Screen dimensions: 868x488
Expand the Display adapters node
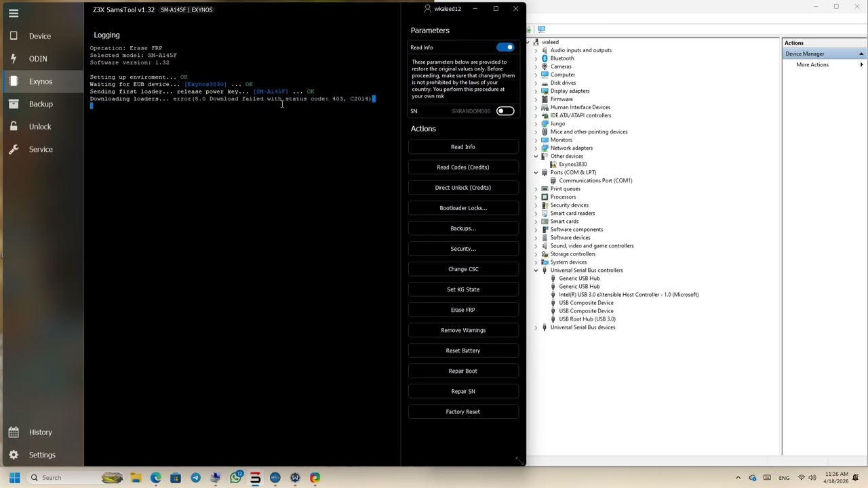tap(536, 91)
